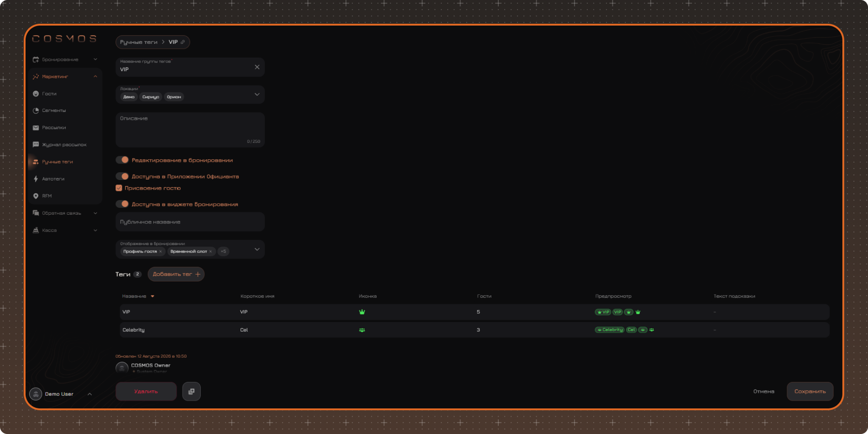Screen dimensions: 868x434
Task: Open Автотеги in the sidebar
Action: (53, 179)
